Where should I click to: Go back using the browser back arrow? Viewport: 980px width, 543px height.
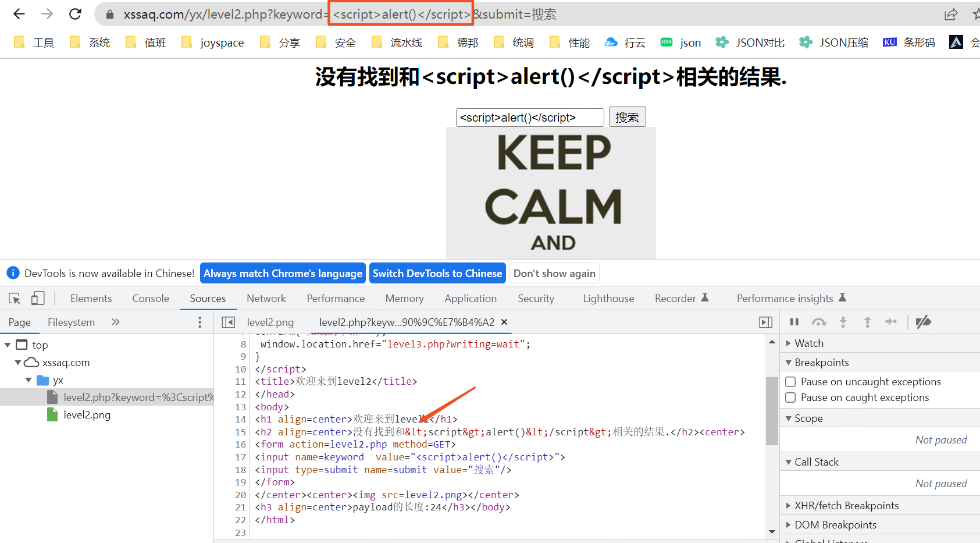pos(19,14)
